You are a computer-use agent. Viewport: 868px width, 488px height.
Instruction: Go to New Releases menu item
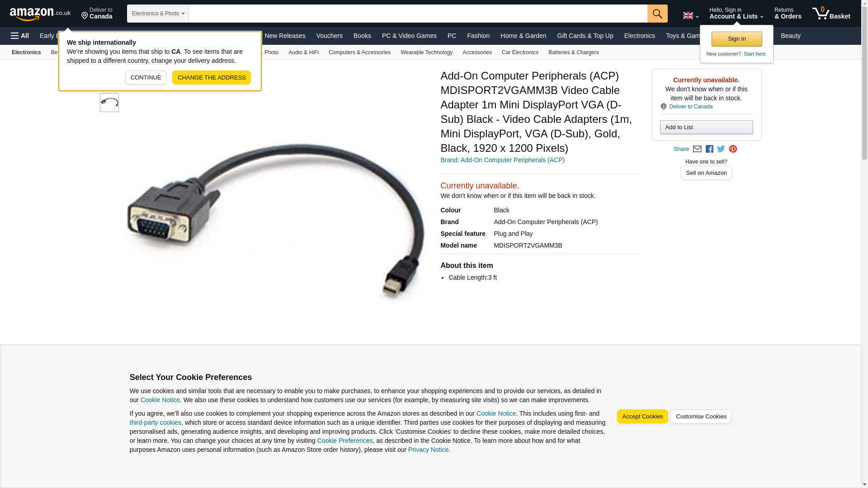[285, 36]
